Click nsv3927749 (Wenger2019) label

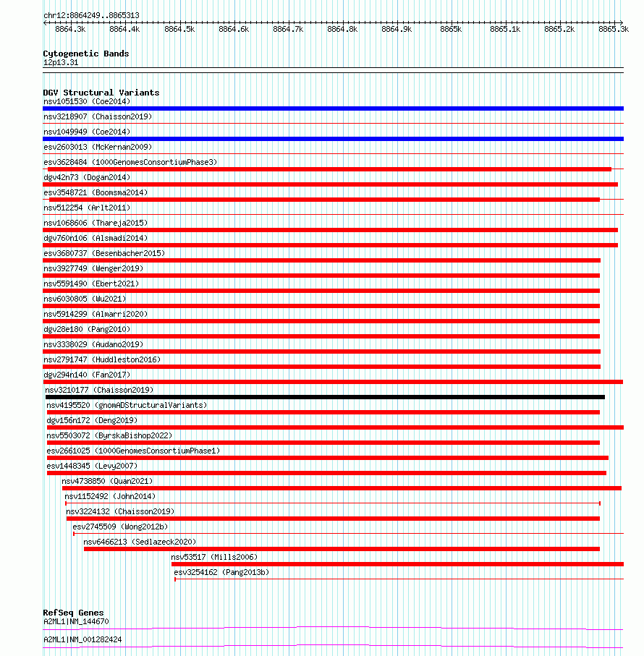pos(94,268)
